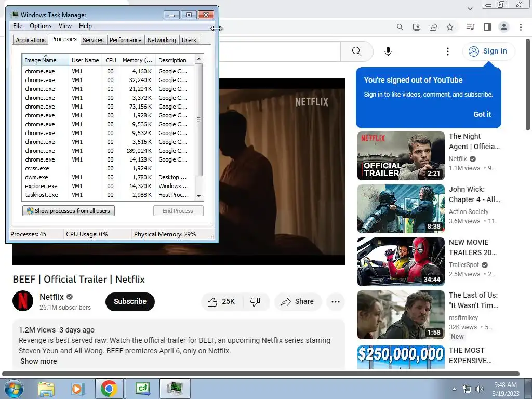Dismiss popup with Got it

pos(482,114)
